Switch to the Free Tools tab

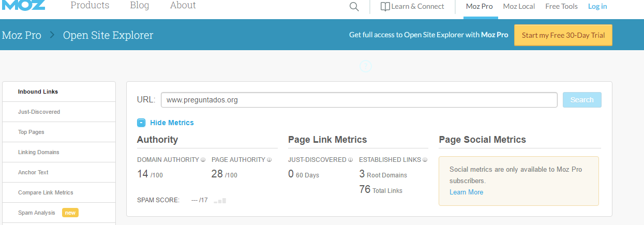point(561,7)
